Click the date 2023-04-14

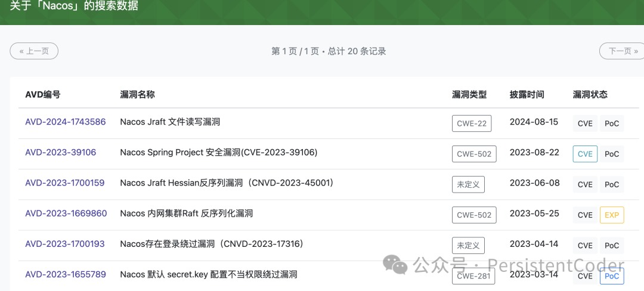click(x=534, y=244)
